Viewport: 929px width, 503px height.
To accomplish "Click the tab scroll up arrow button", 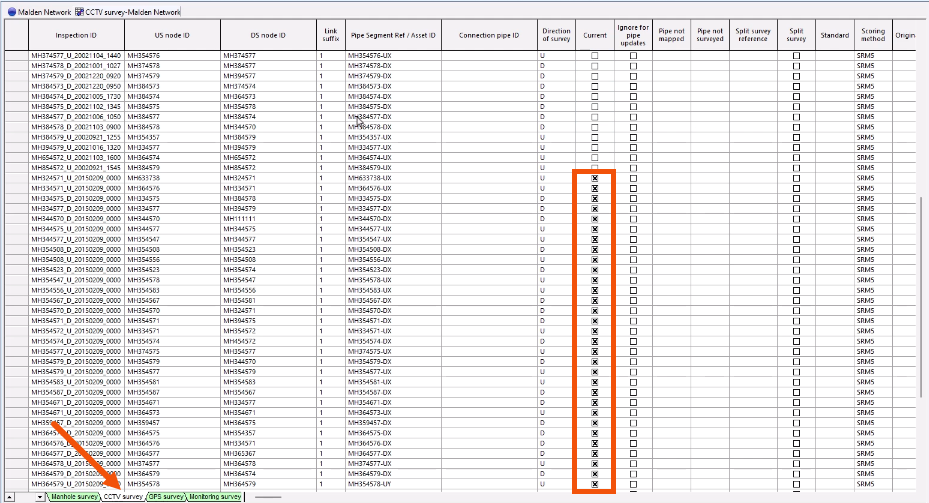I will [9, 496].
